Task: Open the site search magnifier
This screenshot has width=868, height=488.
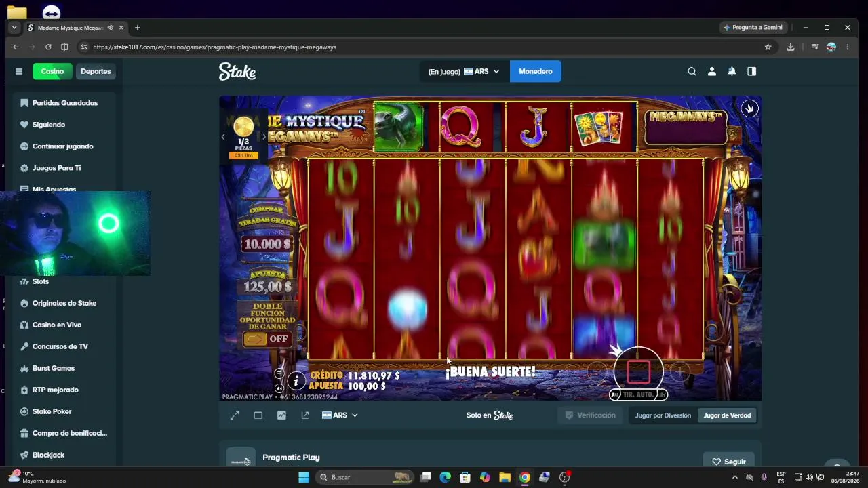Action: point(692,71)
